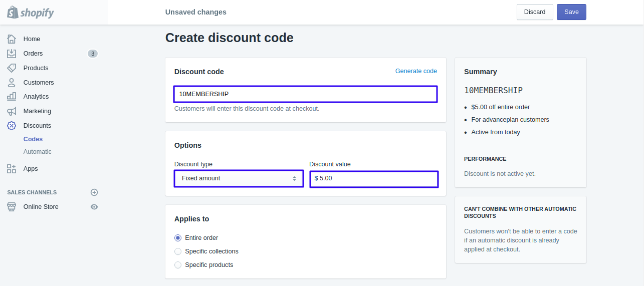Click the Generate code link
The height and width of the screenshot is (286, 644).
tap(416, 71)
